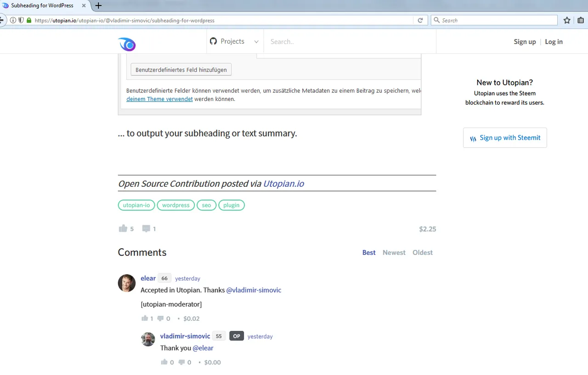Viewport: 588px width, 375px height.
Task: Select the wordpress tag
Action: click(175, 205)
